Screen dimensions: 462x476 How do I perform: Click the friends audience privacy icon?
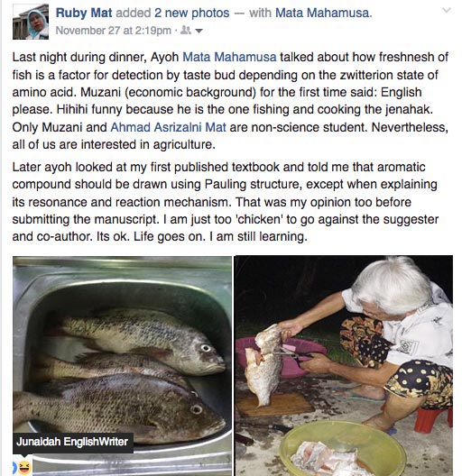pyautogui.click(x=185, y=30)
